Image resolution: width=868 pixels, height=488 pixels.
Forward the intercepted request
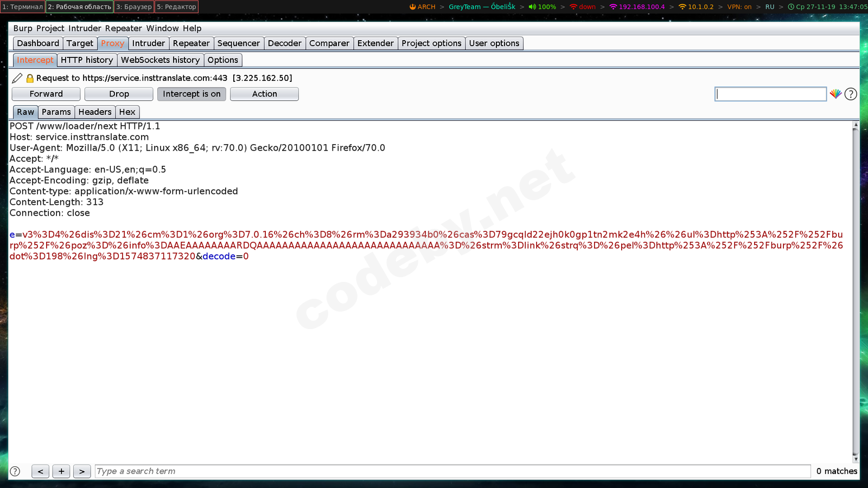click(46, 94)
